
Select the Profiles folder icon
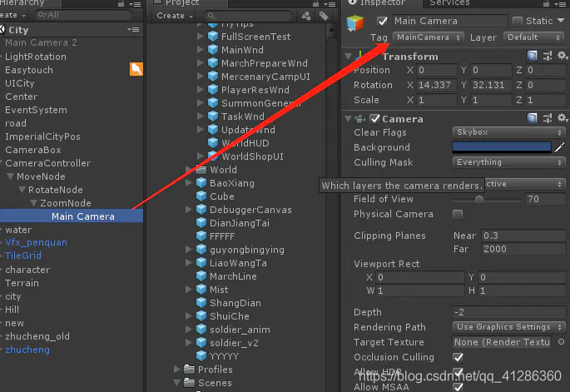(189, 369)
